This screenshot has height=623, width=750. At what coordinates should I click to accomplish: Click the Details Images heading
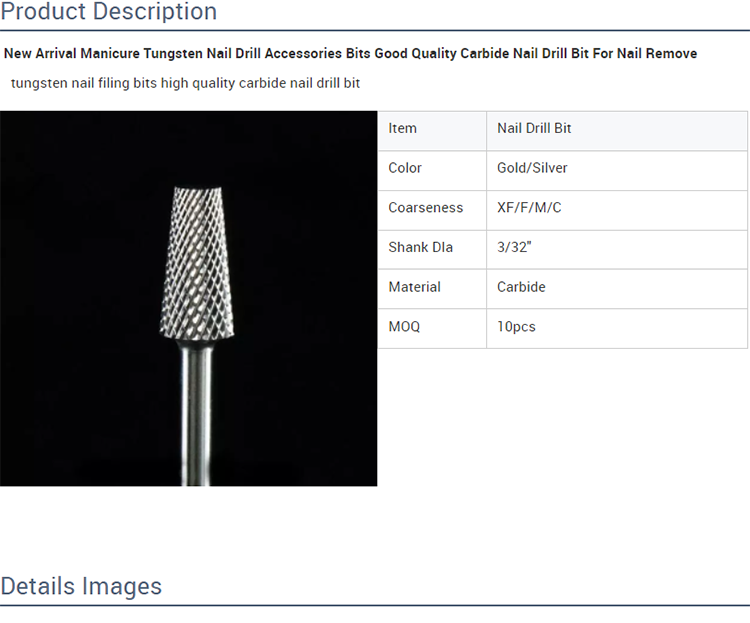(x=81, y=586)
